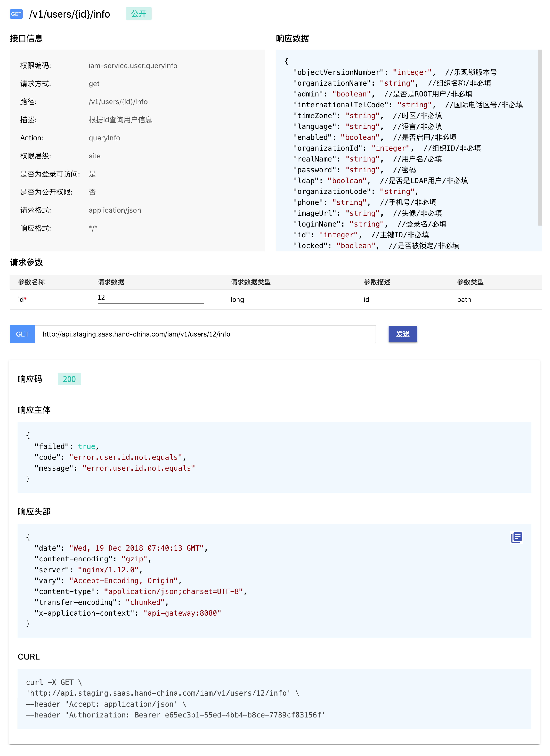The height and width of the screenshot is (756, 550).
Task: Click the queryInfo Action value
Action: click(104, 138)
